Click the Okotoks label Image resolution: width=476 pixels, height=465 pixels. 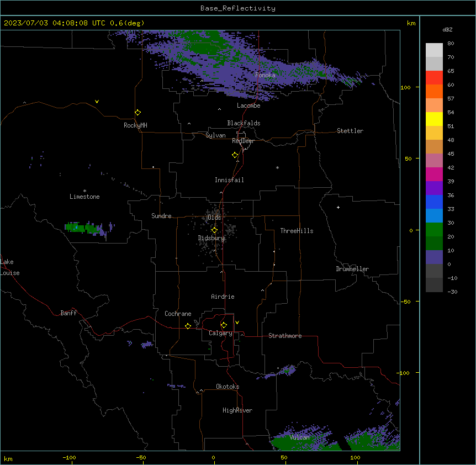click(x=228, y=387)
